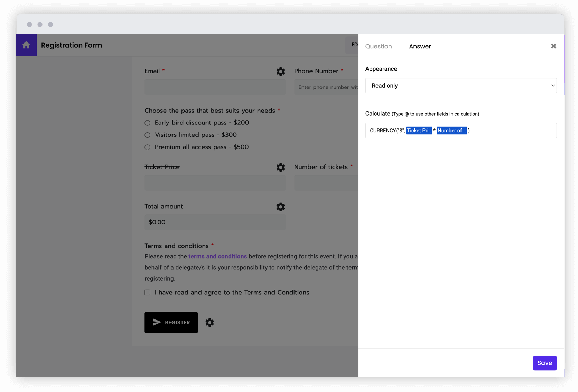Close the Answer settings panel
This screenshot has width=578, height=392.
point(553,46)
